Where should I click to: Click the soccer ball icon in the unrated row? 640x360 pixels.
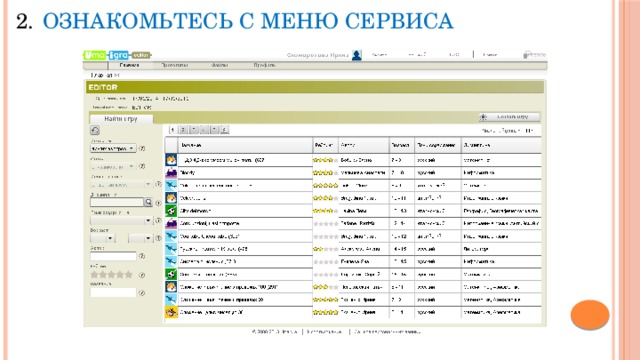pos(171,274)
